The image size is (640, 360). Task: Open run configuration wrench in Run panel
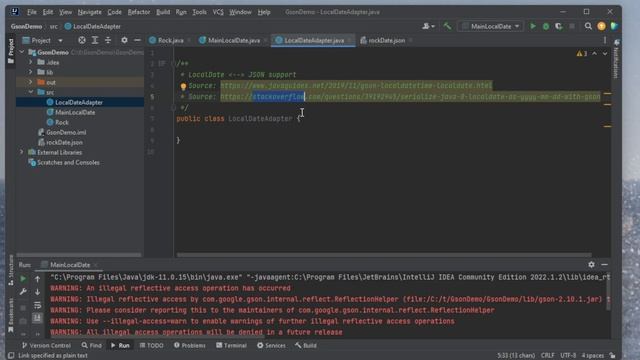[x=23, y=292]
